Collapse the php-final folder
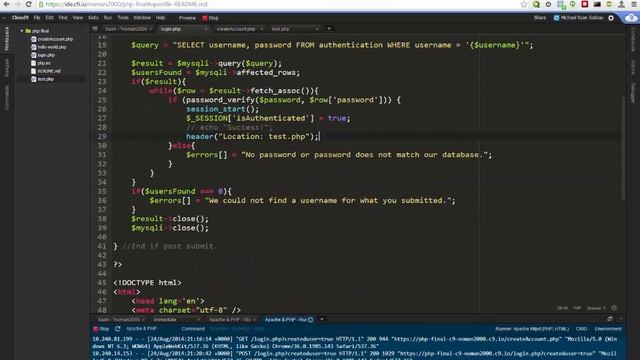The height and width of the screenshot is (360, 640). [22, 31]
